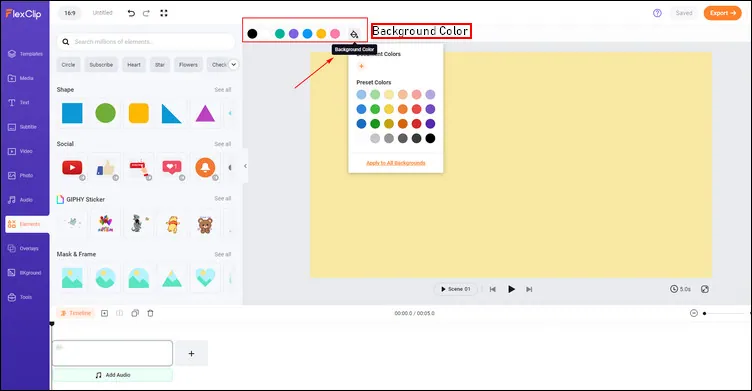This screenshot has width=752, height=391.
Task: Add a new document color plus
Action: (361, 66)
